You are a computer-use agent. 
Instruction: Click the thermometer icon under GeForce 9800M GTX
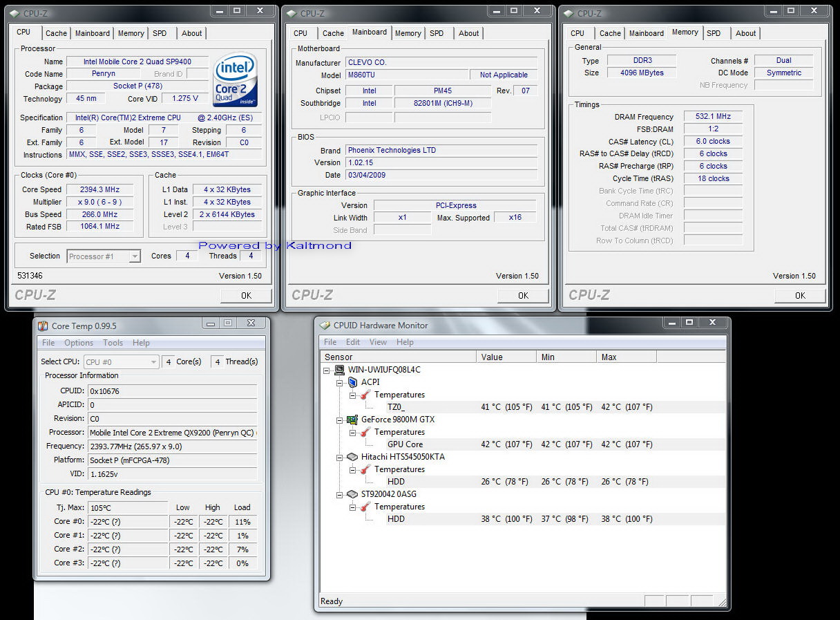pyautogui.click(x=365, y=432)
